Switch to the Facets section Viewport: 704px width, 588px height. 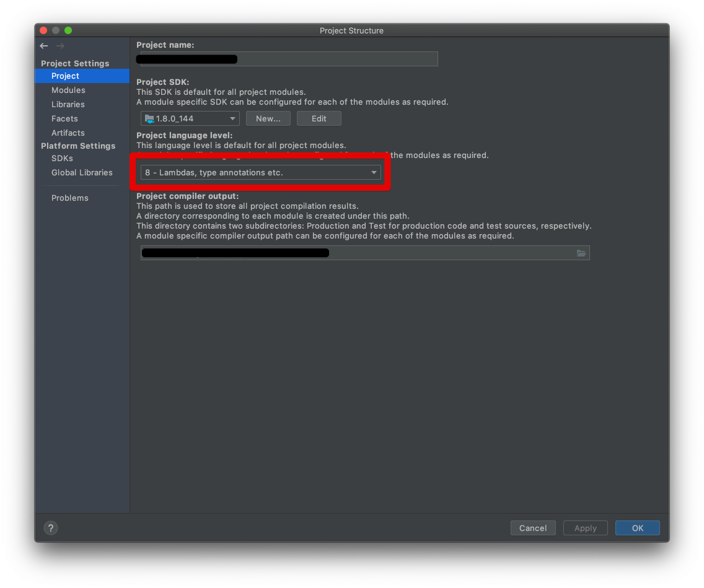(x=64, y=118)
